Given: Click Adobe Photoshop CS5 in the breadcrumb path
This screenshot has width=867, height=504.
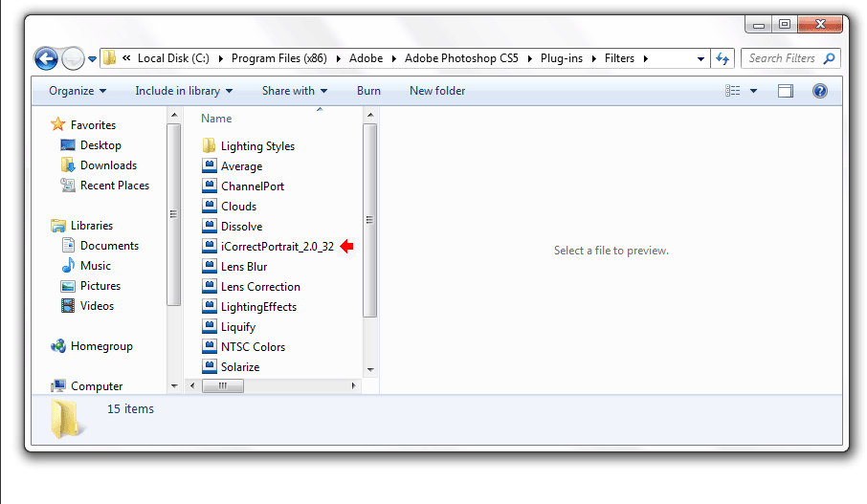Looking at the screenshot, I should point(461,58).
